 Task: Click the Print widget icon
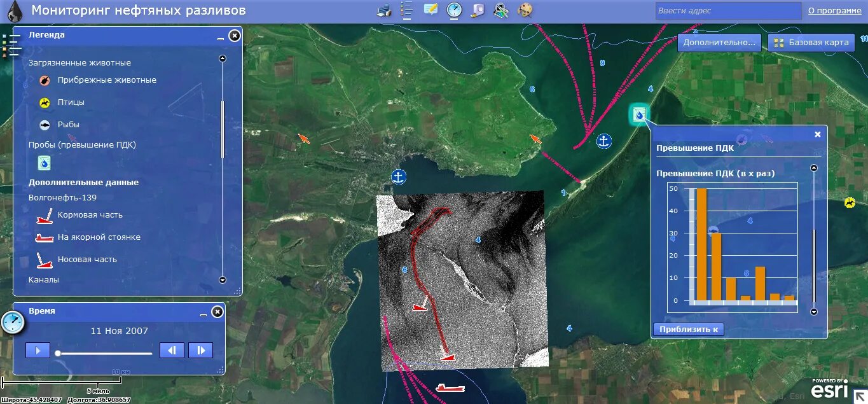tap(383, 10)
